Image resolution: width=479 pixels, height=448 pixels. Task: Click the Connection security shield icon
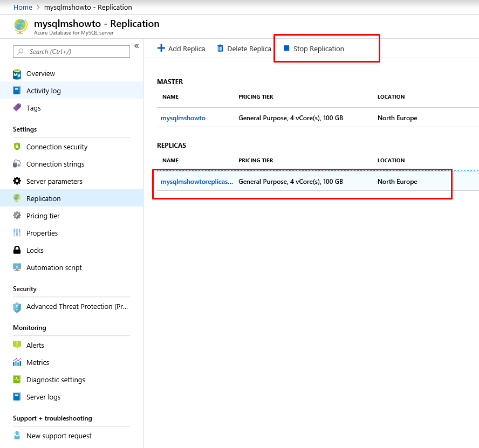point(17,146)
